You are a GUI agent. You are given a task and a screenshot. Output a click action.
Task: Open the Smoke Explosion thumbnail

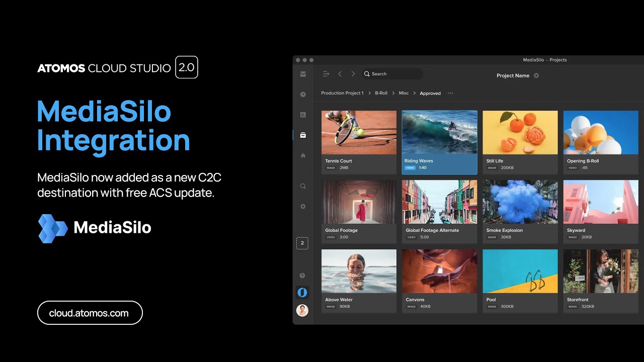point(520,202)
